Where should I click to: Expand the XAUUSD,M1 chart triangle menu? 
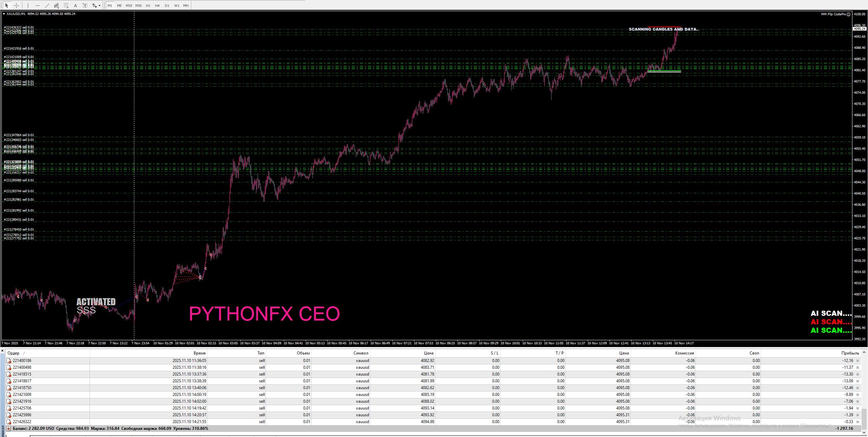[4, 14]
